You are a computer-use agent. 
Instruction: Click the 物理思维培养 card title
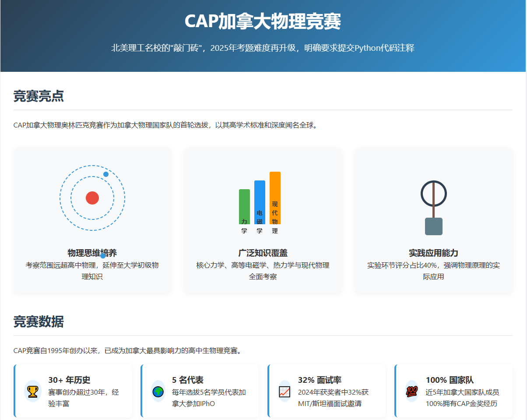click(92, 253)
